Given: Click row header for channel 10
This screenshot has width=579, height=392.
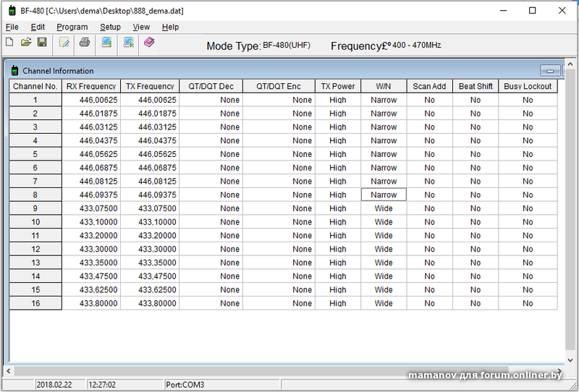Looking at the screenshot, I should point(35,222).
